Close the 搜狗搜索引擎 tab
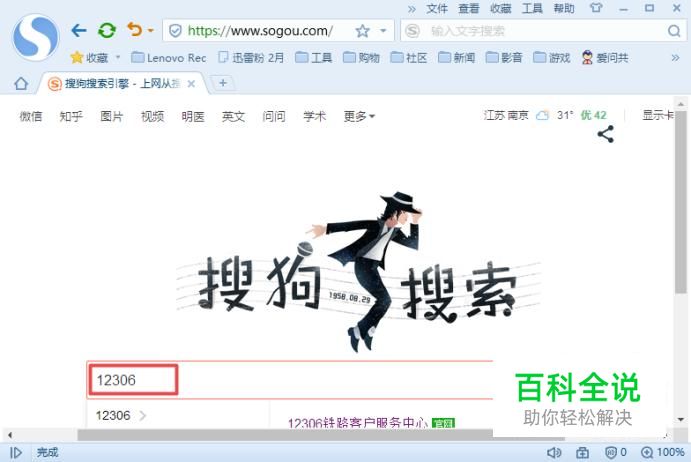 191,83
